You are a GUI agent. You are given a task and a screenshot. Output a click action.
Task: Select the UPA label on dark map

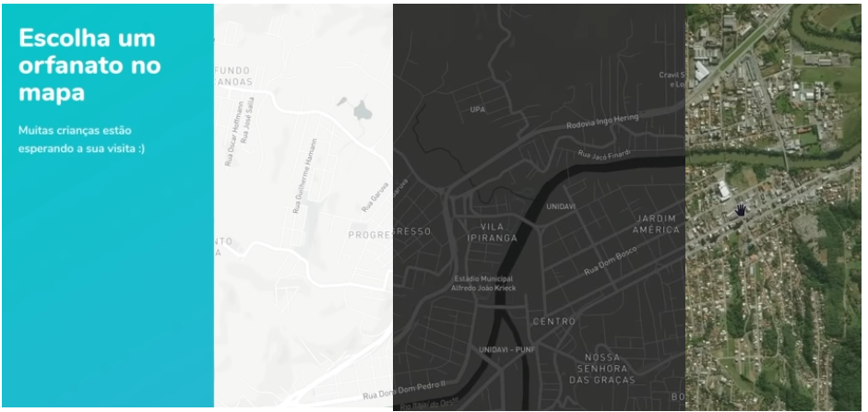click(x=478, y=110)
